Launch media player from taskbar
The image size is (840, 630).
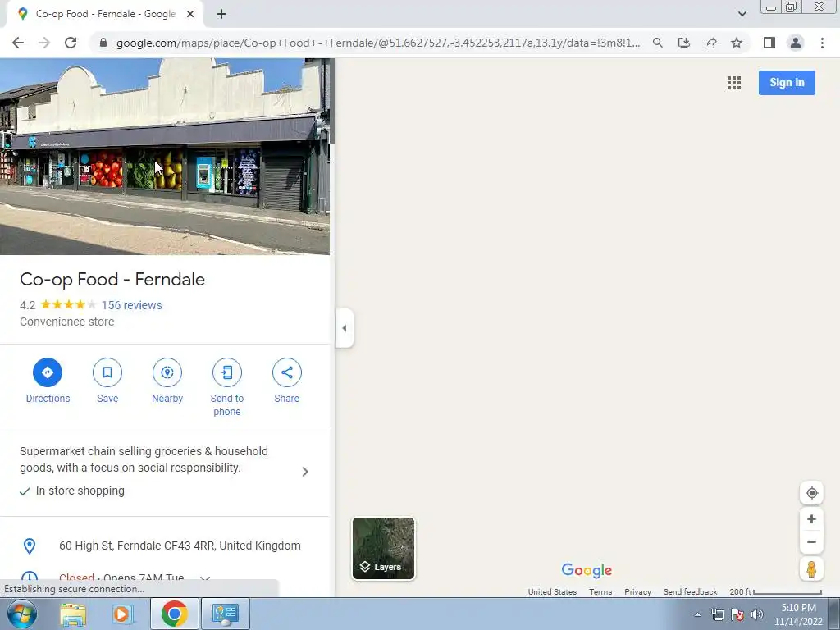(x=123, y=614)
